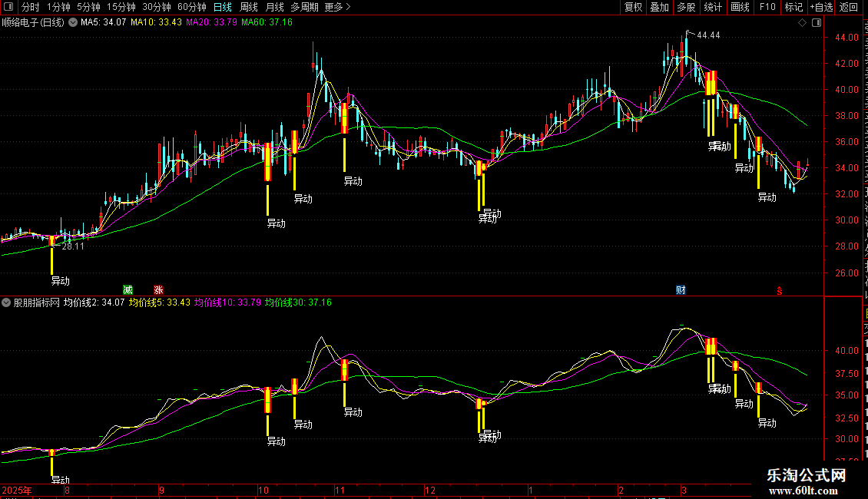Click the month 3 timeline marker

click(x=684, y=490)
